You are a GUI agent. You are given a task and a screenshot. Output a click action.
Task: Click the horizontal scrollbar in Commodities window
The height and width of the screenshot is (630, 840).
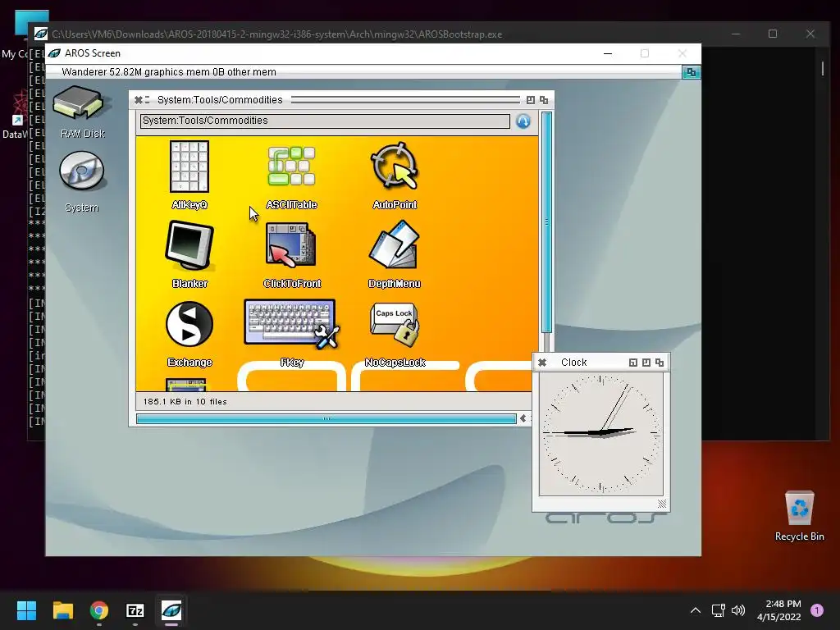point(326,419)
